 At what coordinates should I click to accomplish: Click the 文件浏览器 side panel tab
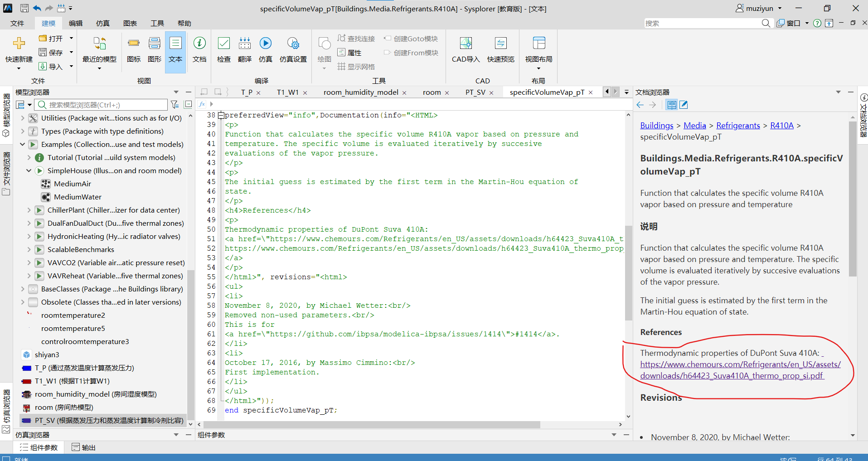[6, 173]
